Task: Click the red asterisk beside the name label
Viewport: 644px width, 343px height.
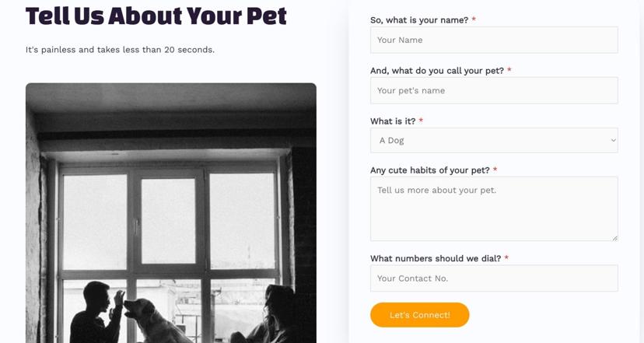Action: (x=474, y=20)
